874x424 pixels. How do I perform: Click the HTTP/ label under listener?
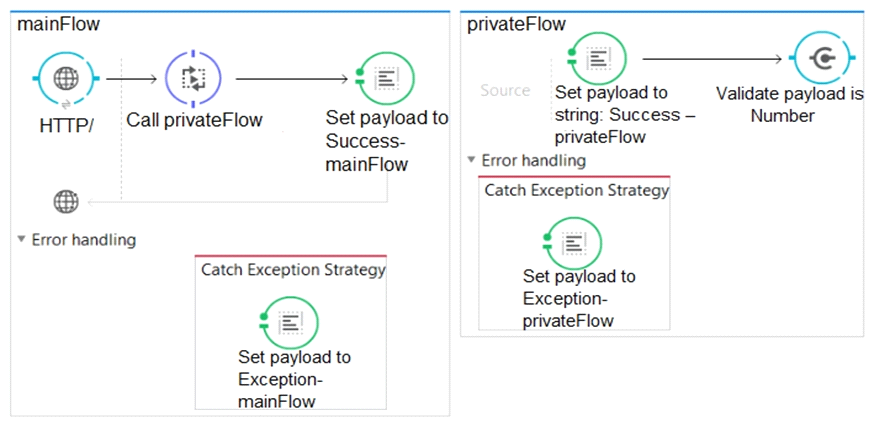pos(66,126)
